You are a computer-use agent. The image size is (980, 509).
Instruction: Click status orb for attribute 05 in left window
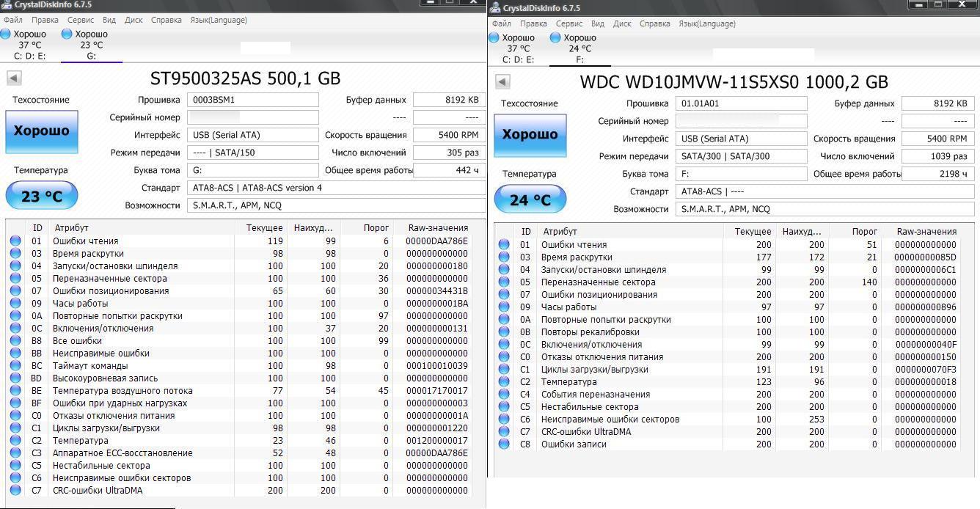tap(15, 278)
